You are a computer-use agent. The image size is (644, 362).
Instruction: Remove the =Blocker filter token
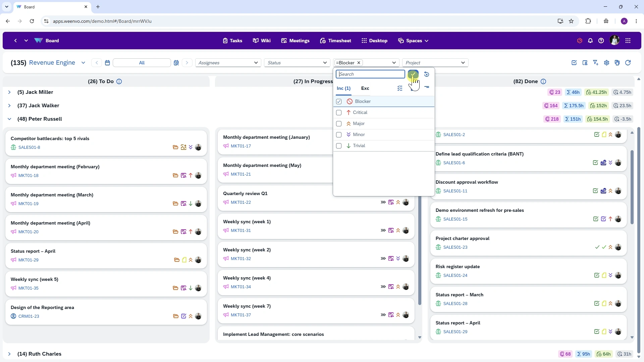pyautogui.click(x=359, y=63)
